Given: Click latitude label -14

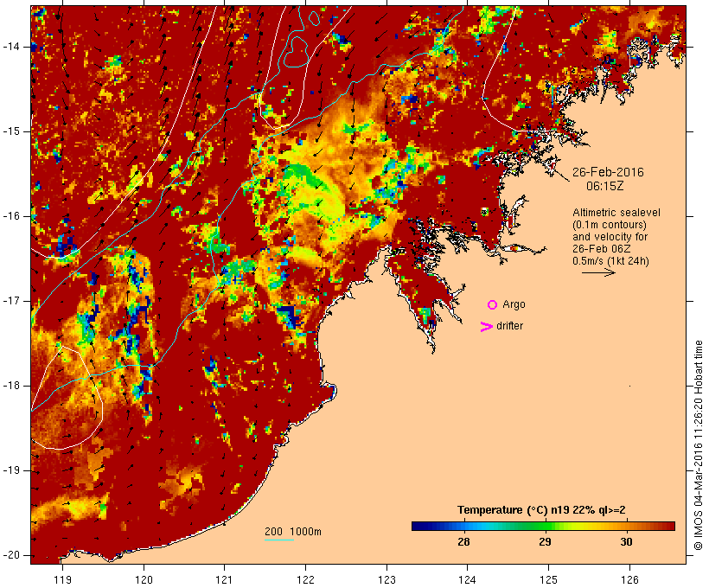Looking at the screenshot, I should (11, 47).
